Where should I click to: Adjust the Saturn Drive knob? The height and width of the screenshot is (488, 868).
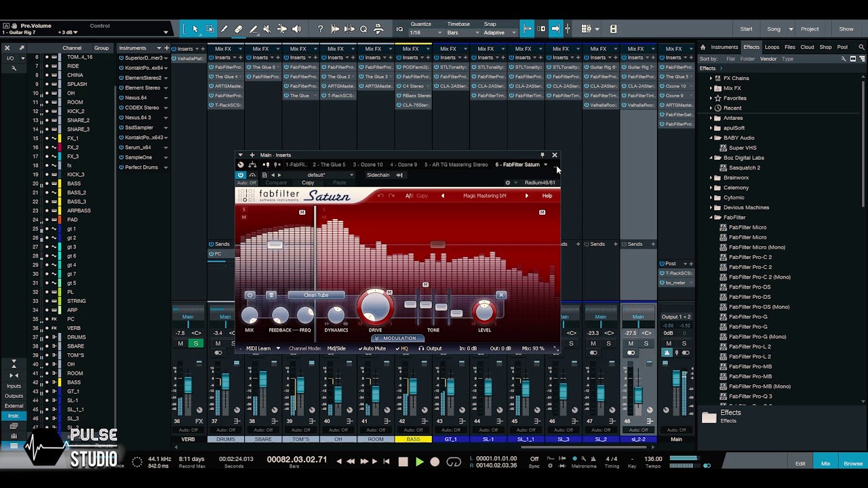point(375,307)
